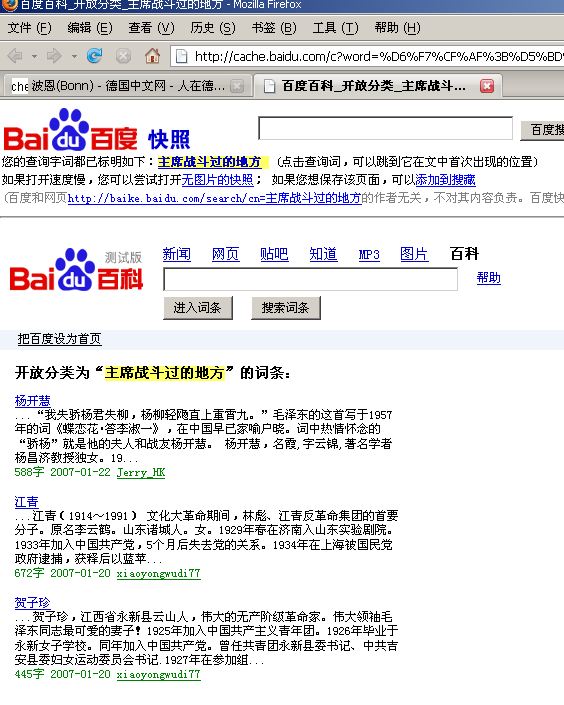Click the Firefox back arrow button
Viewport: 564px width, 705px height.
[15, 56]
